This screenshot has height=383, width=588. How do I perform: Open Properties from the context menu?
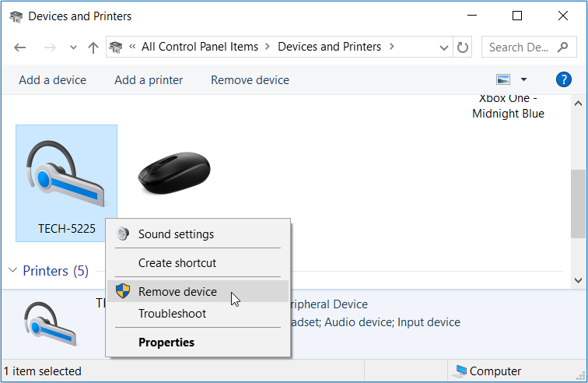(166, 342)
